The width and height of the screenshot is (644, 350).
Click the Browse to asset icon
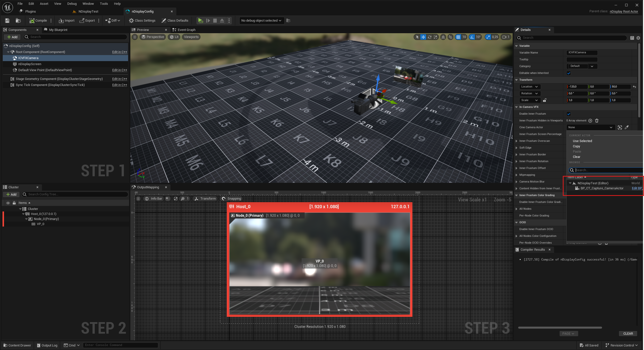(x=18, y=21)
